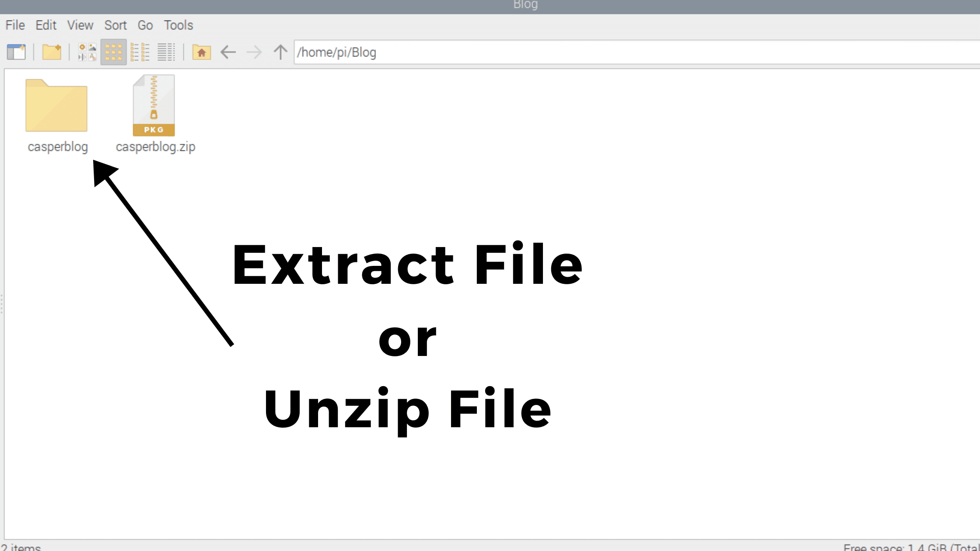The width and height of the screenshot is (980, 551).
Task: Click the Go menu item
Action: [145, 25]
